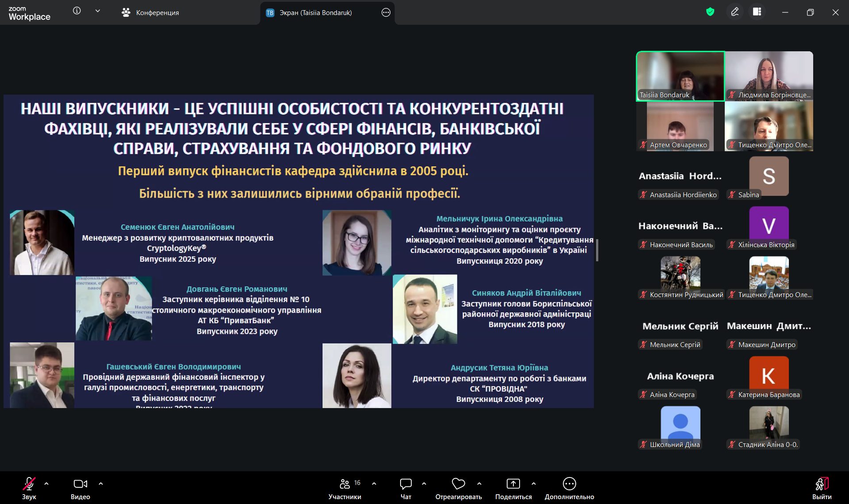Click the Отреагировать reactions heart icon
Viewport: 849px width, 504px height.
pos(458,484)
